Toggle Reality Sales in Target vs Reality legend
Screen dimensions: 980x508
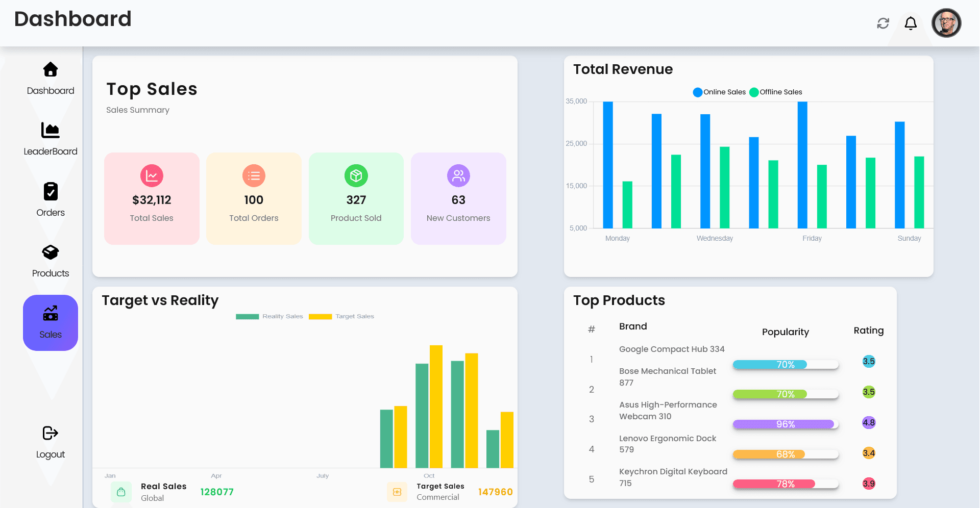(x=269, y=316)
